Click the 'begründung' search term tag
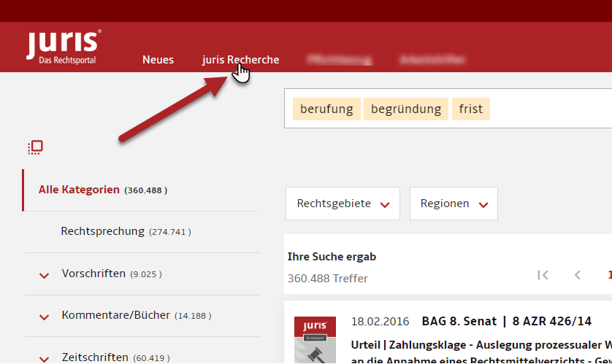 [406, 109]
